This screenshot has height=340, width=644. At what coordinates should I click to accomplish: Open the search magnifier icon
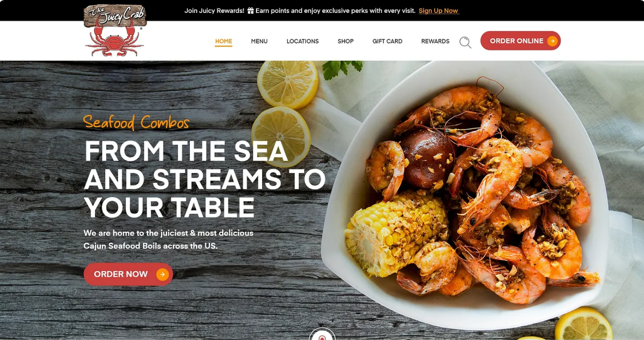[x=465, y=42]
